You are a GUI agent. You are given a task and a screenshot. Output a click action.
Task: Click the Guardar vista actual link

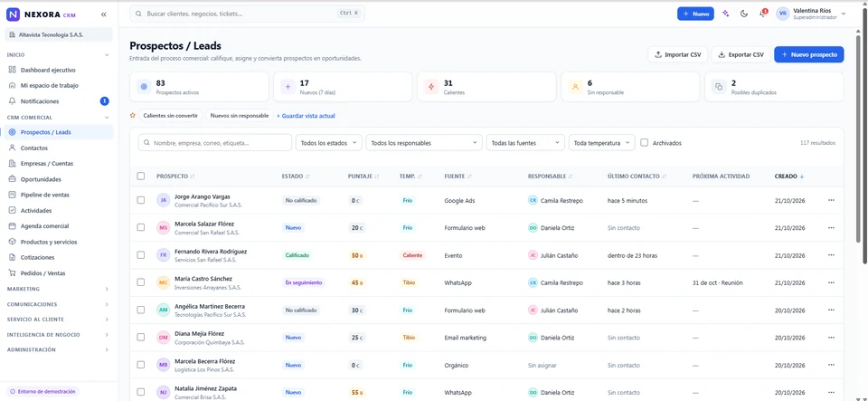point(306,116)
